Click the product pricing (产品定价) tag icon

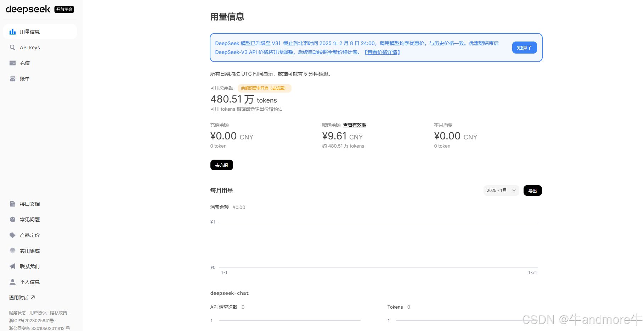tap(12, 235)
